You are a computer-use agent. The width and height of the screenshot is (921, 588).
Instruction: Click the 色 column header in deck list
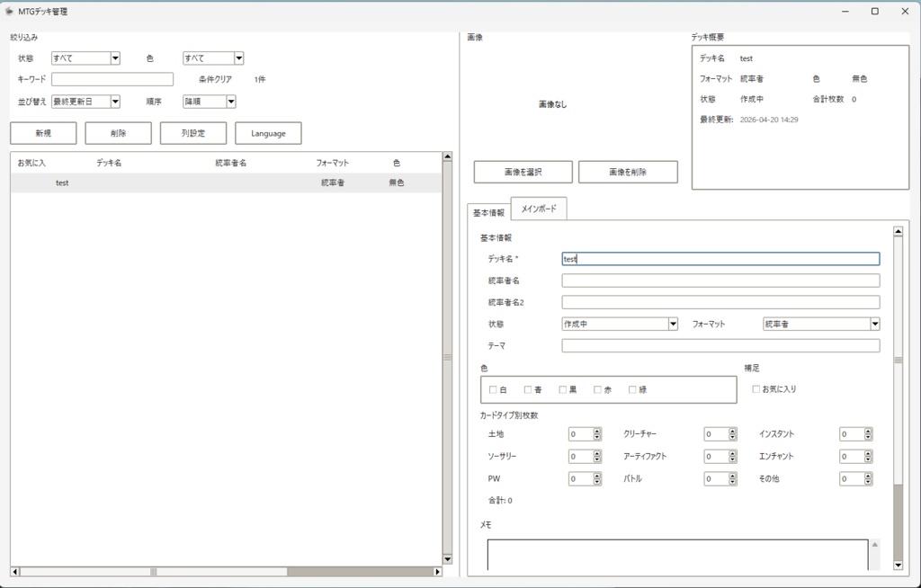point(397,163)
